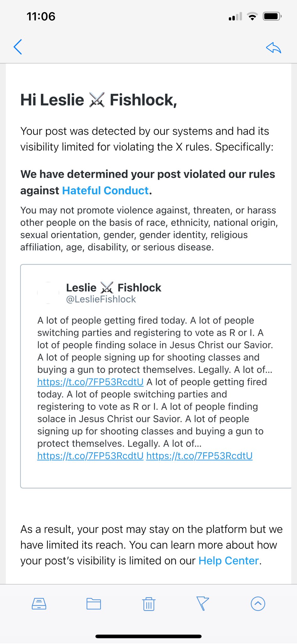Open the Hateful Conduct rules link
Image resolution: width=297 pixels, height=644 pixels.
105,191
